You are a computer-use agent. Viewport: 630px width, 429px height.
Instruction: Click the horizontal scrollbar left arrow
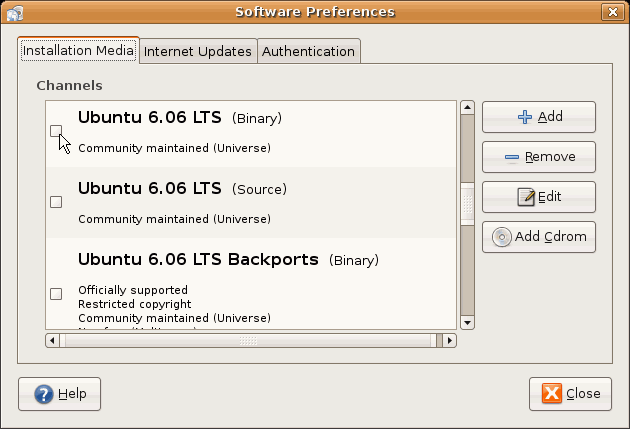click(x=52, y=341)
